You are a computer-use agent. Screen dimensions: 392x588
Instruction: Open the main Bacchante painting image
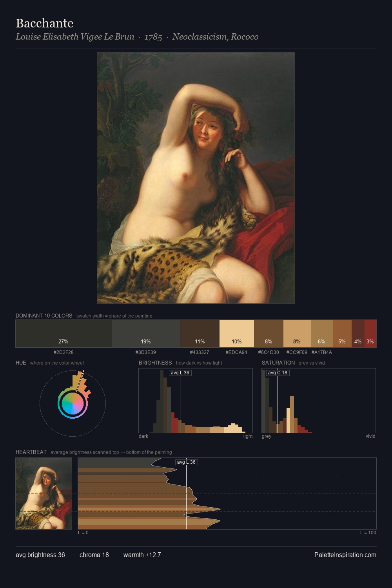pyautogui.click(x=196, y=178)
